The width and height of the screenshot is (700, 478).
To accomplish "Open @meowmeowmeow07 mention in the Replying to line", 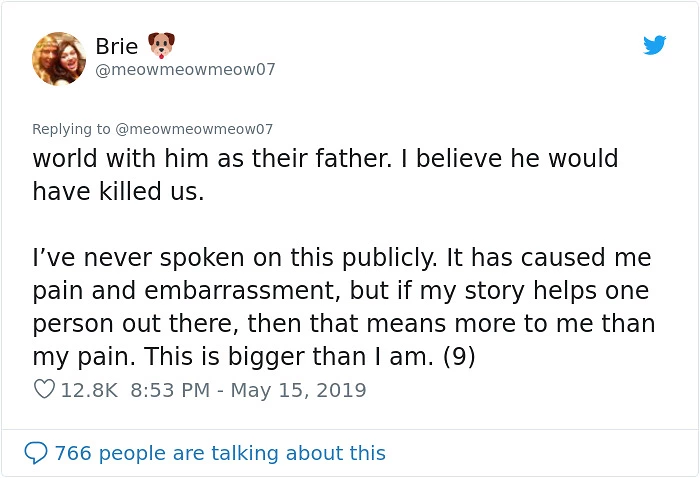I will [x=194, y=129].
